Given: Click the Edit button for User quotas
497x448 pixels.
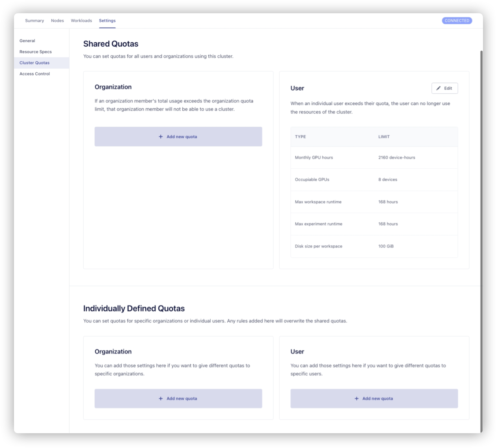Looking at the screenshot, I should pos(444,88).
